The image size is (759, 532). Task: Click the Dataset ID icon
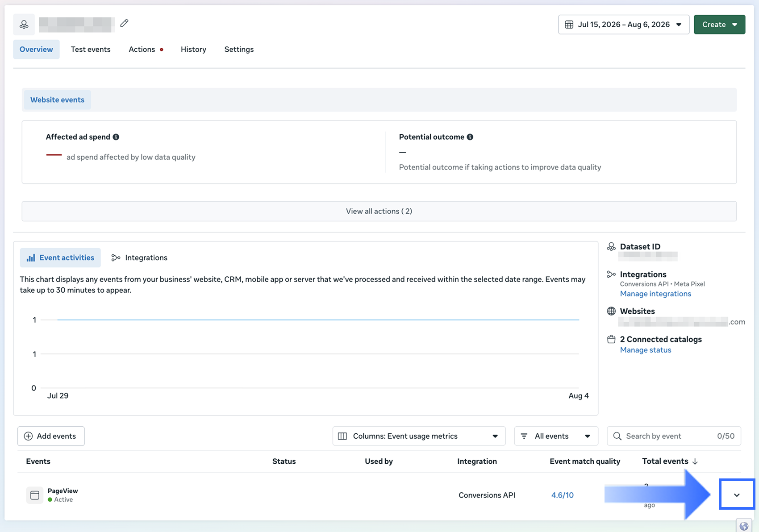pos(611,246)
